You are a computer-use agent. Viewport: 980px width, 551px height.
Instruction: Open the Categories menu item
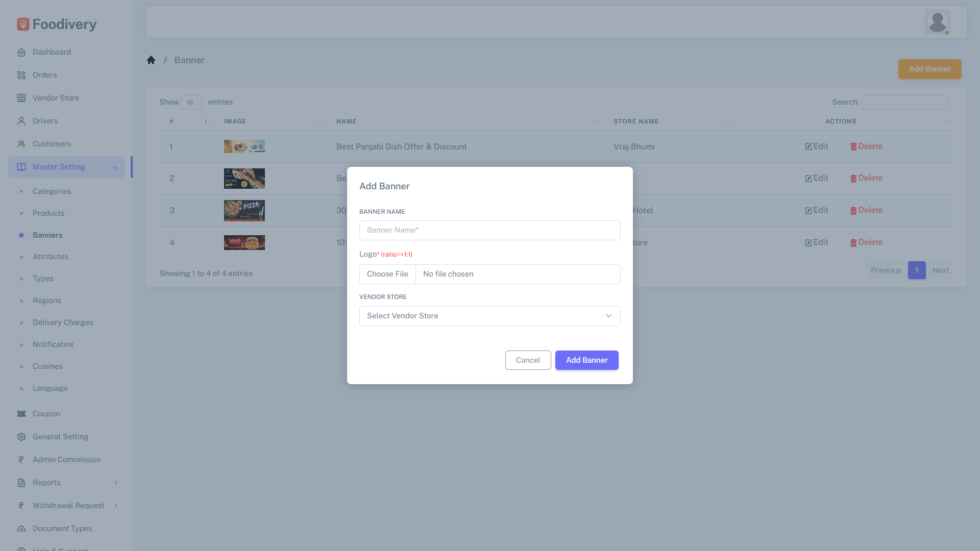pyautogui.click(x=52, y=191)
